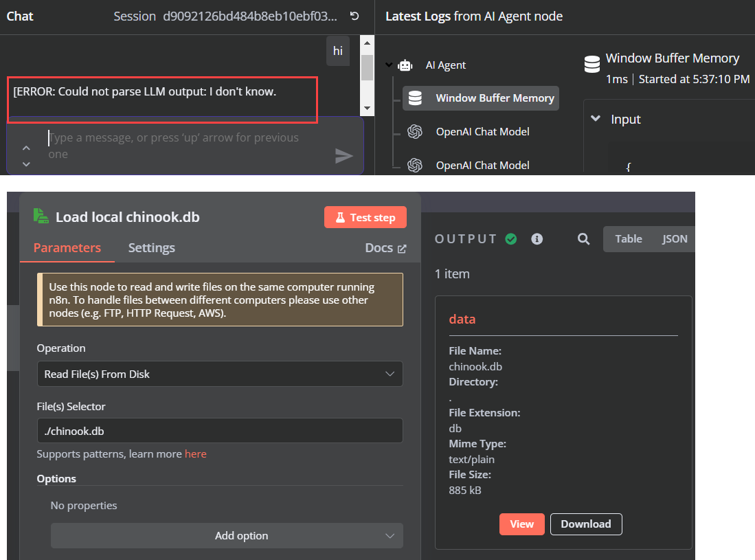
Task: Click the search icon in the OUTPUT panel
Action: (583, 239)
